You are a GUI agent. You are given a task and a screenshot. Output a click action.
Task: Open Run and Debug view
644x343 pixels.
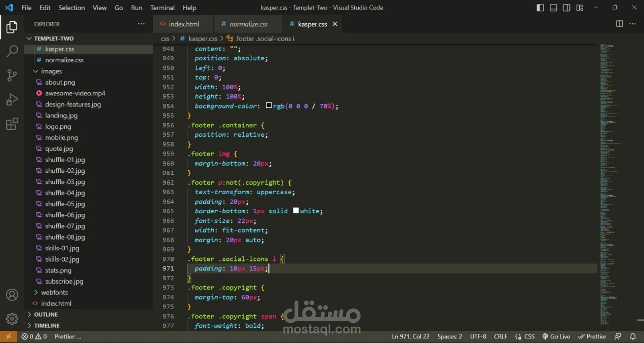pos(12,100)
